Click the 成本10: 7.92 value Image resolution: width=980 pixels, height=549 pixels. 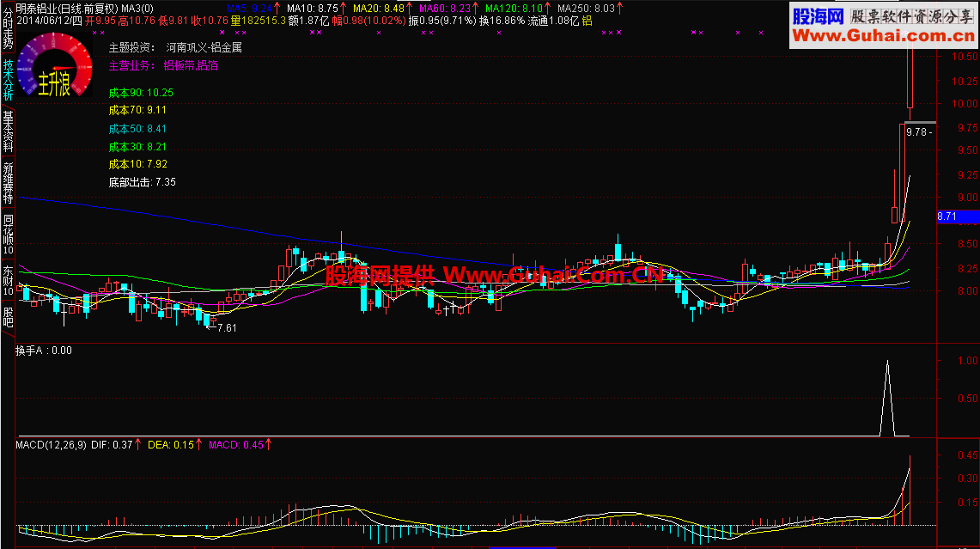[x=137, y=164]
